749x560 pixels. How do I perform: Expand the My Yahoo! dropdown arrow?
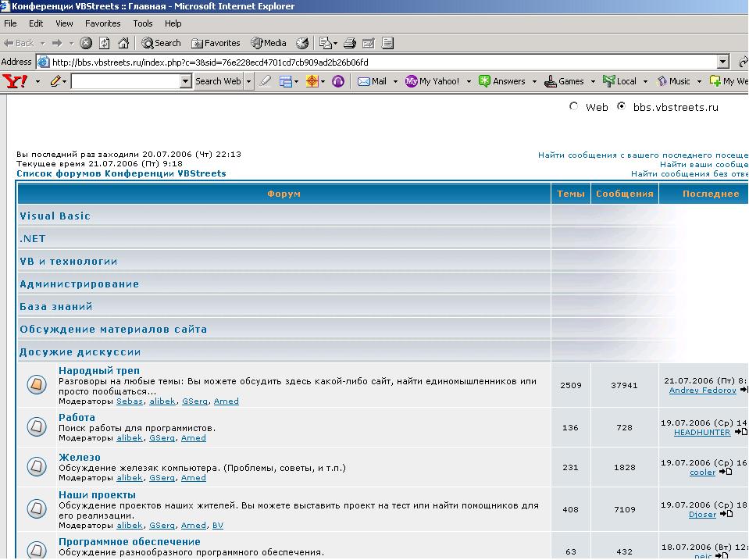pos(469,81)
